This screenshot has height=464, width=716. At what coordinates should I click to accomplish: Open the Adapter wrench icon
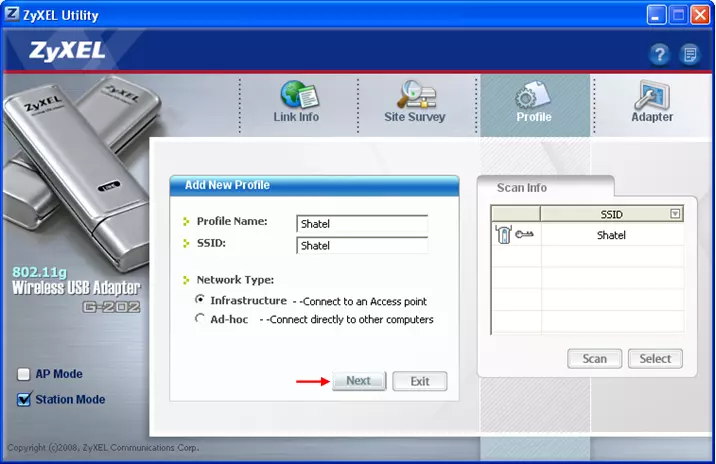[x=652, y=95]
